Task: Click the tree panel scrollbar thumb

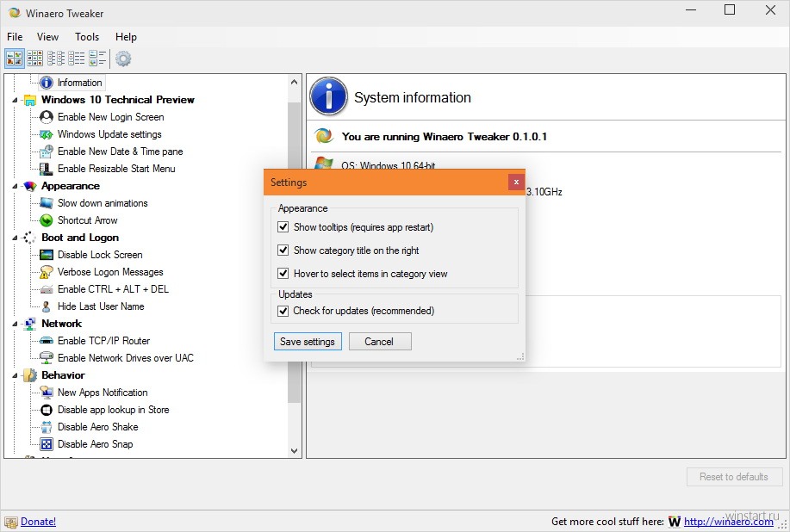Action: pos(295,251)
